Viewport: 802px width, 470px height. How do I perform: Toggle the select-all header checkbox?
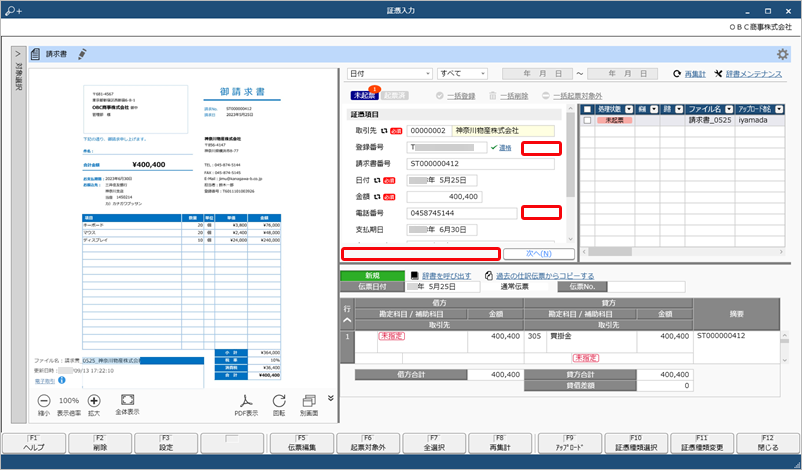pyautogui.click(x=587, y=109)
